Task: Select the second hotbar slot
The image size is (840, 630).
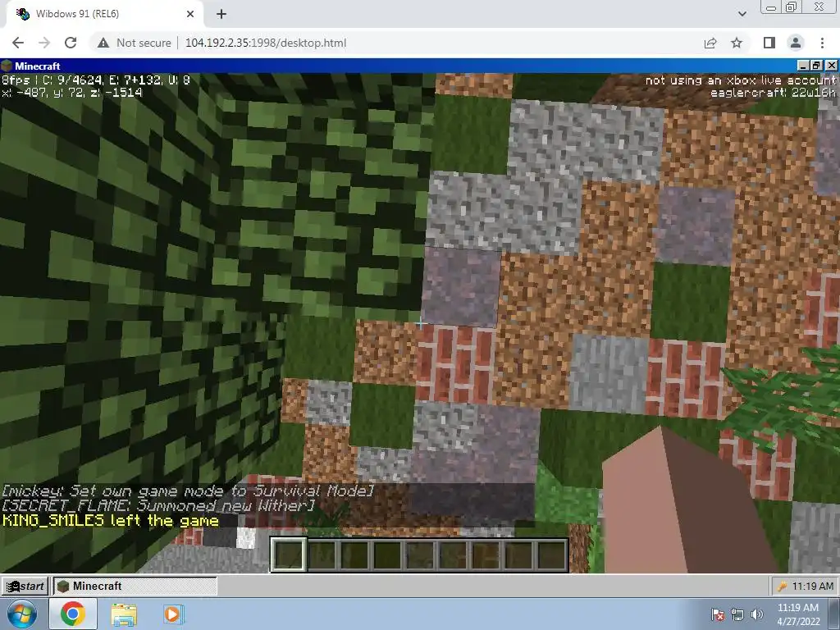Action: [322, 555]
